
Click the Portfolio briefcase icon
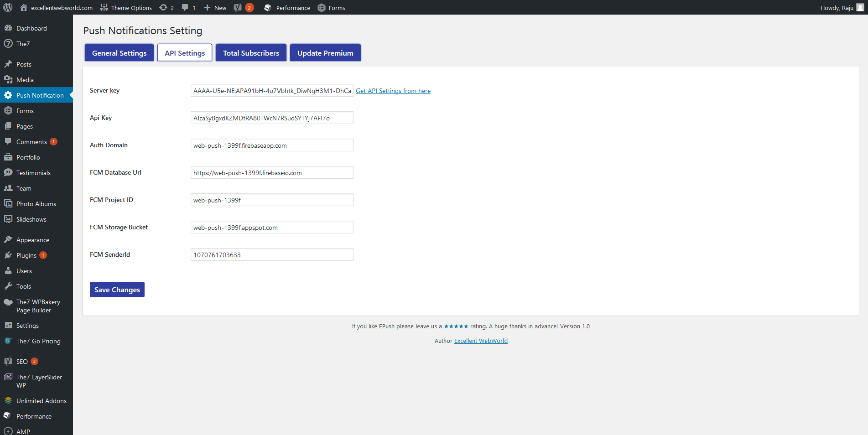tap(8, 157)
